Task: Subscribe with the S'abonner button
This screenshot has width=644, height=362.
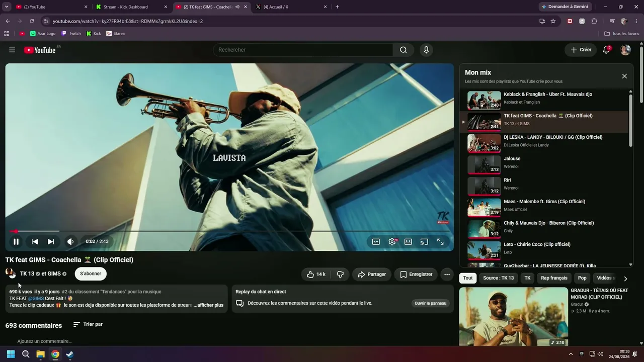Action: (91, 274)
